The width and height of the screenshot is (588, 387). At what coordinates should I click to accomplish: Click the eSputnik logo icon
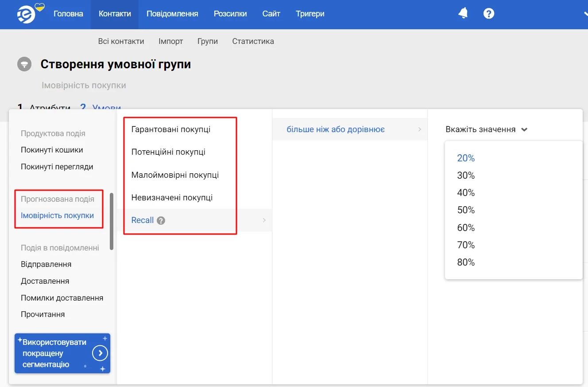point(26,15)
